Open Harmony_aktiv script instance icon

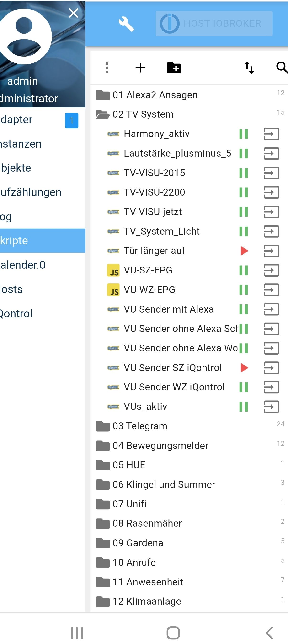coord(271,134)
